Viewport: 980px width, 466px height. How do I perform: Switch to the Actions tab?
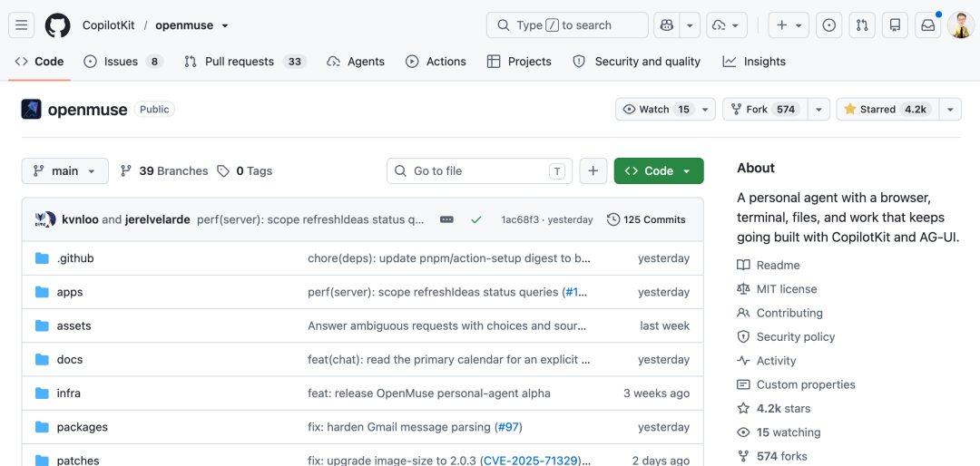(x=436, y=62)
